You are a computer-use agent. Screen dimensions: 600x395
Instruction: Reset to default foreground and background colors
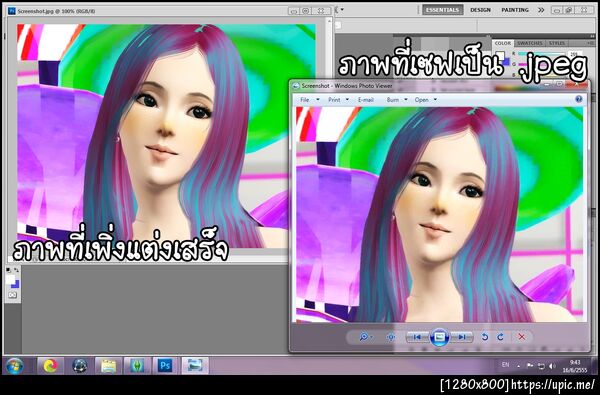coord(8,271)
